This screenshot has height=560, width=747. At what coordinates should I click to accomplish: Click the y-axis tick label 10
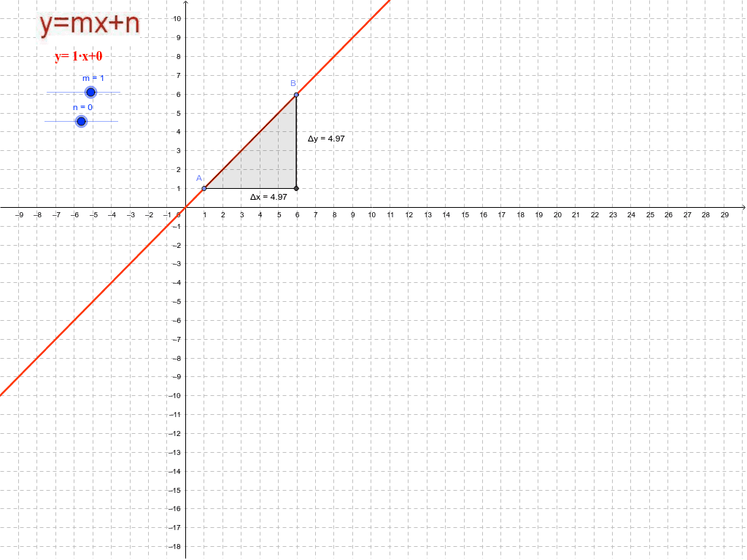click(x=177, y=18)
